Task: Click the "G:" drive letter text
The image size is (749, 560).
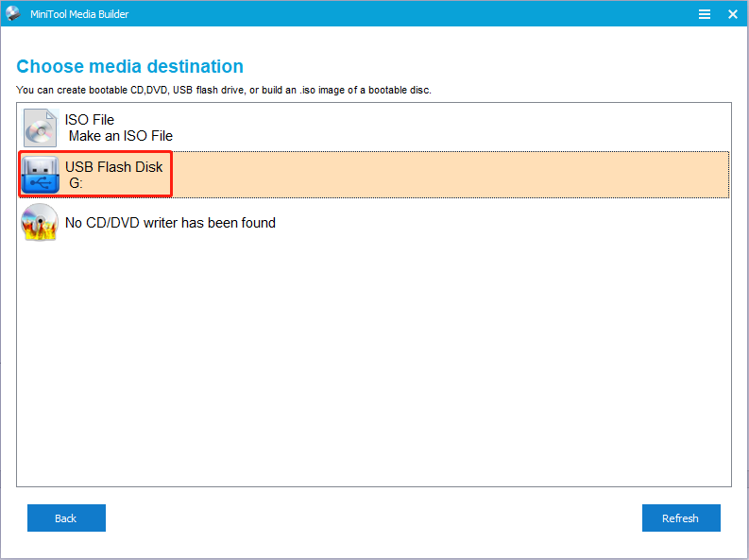Action: point(76,183)
